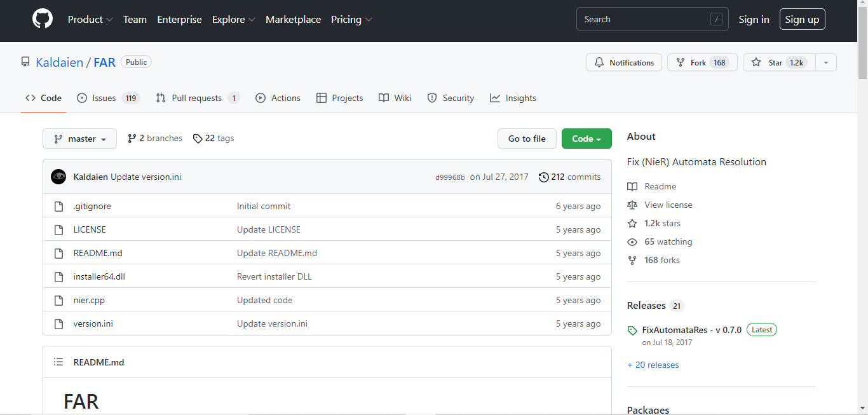This screenshot has width=868, height=415.
Task: Click Kaldaien's avatar thumbnail in commit row
Action: click(58, 177)
